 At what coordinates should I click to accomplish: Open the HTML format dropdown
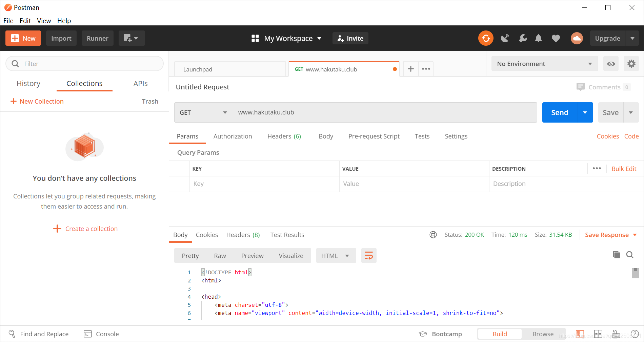pos(336,256)
